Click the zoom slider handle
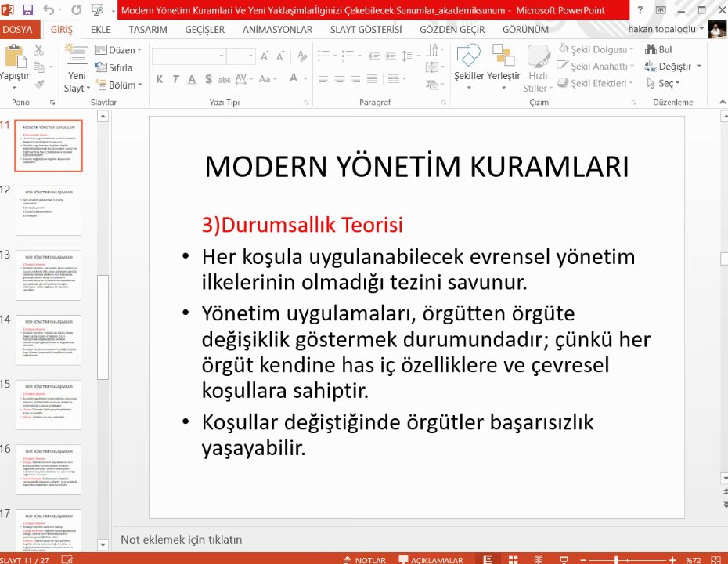The image size is (728, 564). coord(616,560)
